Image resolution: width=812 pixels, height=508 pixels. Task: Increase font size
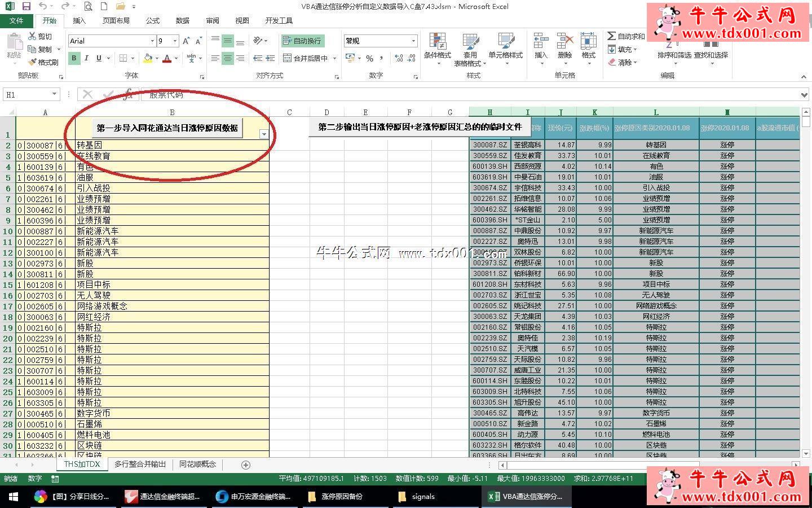(x=186, y=41)
